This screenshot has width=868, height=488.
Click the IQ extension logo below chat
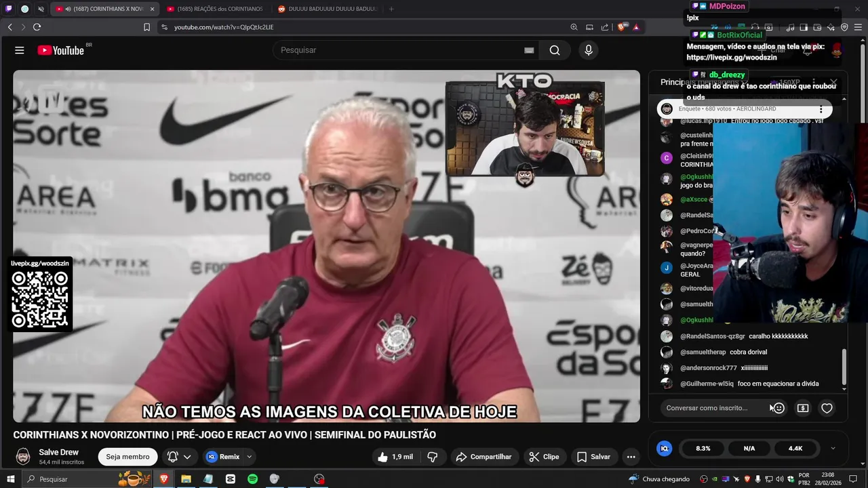point(665,448)
